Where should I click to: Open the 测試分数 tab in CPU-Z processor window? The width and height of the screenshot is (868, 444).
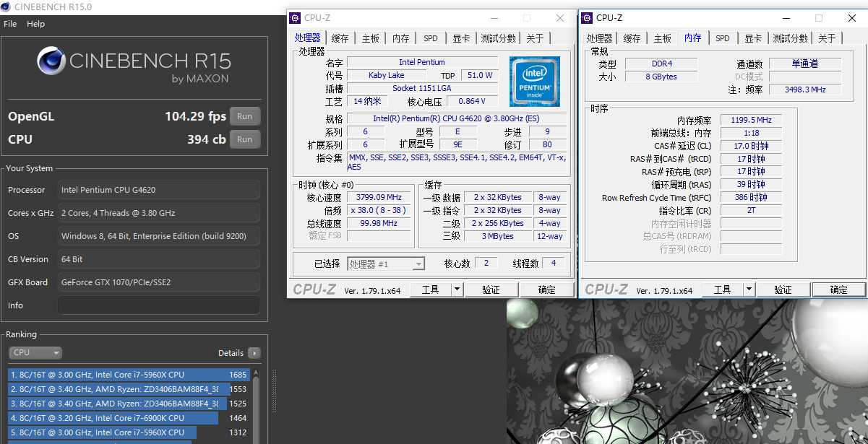click(498, 38)
